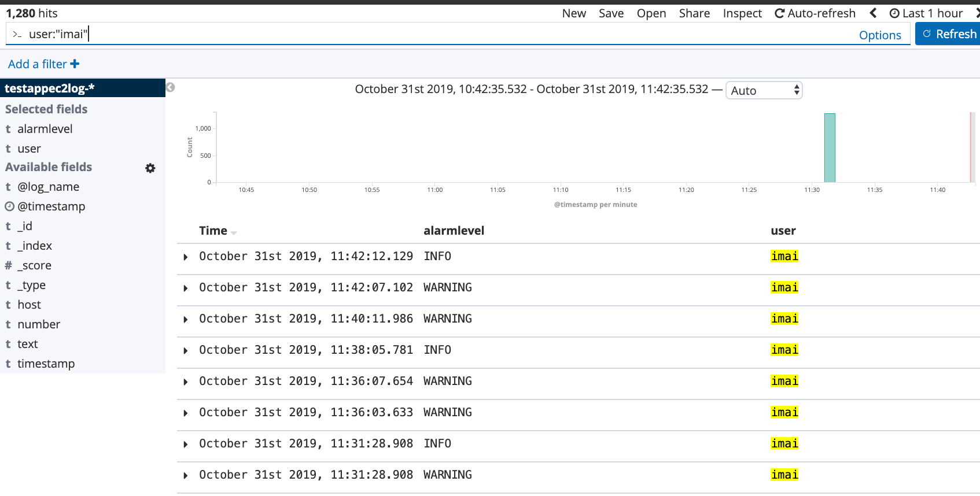
Task: Click Save in the top menu
Action: (x=611, y=13)
